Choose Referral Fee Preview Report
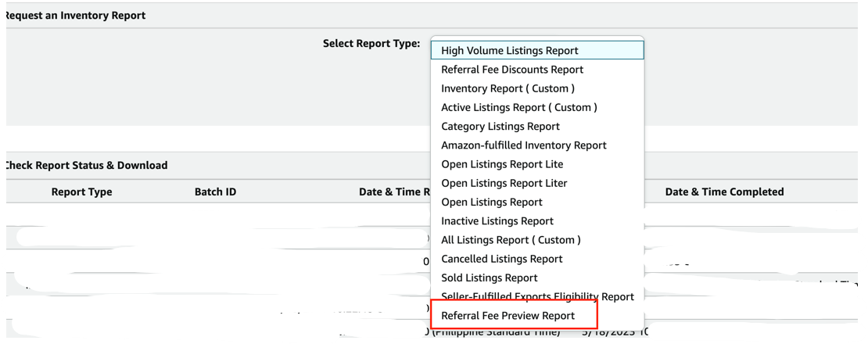The width and height of the screenshot is (868, 344). point(537,316)
